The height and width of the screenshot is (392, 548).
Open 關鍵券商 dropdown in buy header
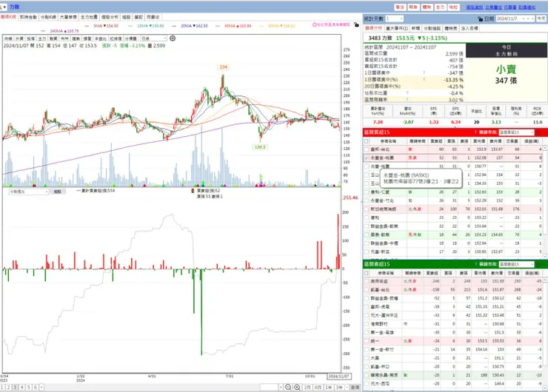click(x=517, y=132)
